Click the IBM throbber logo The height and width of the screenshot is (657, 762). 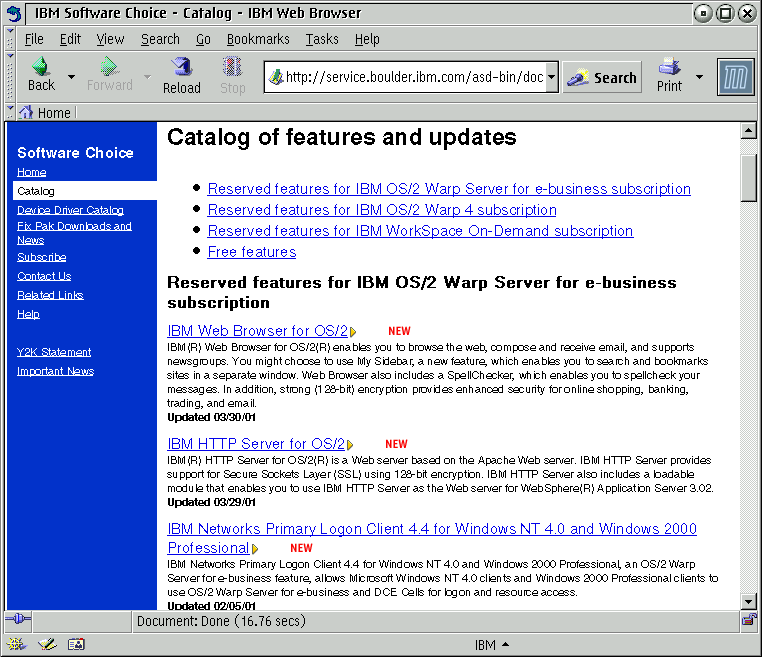pyautogui.click(x=735, y=77)
